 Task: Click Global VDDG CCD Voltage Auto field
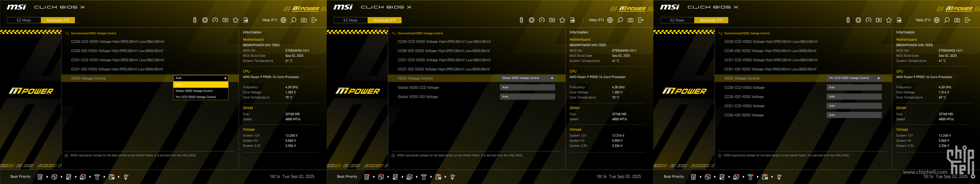tap(527, 88)
